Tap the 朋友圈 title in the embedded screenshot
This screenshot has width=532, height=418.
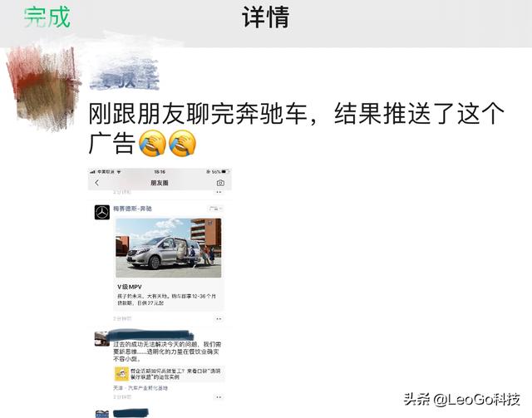pyautogui.click(x=160, y=183)
